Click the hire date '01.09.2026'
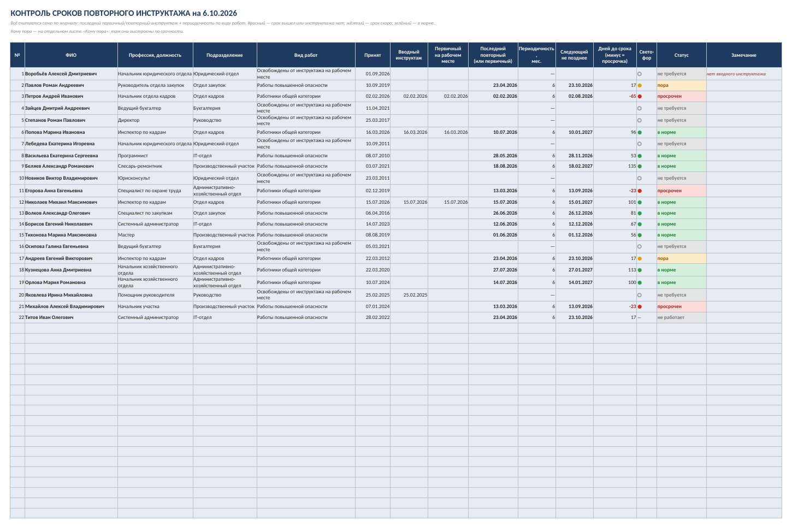This screenshot has width=792, height=532. (x=378, y=74)
